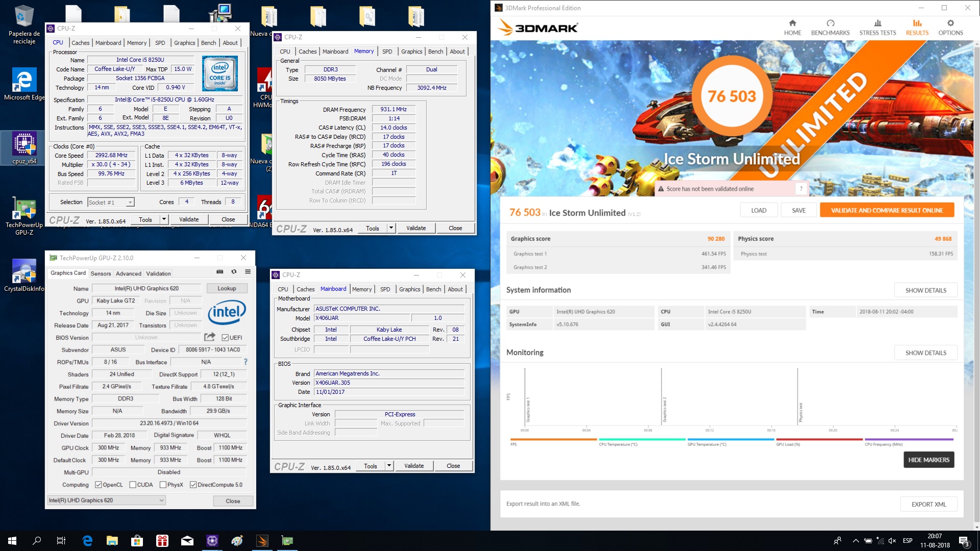Click Bus Interface question mark in GPU-Z
This screenshot has height=551, width=980.
[246, 362]
